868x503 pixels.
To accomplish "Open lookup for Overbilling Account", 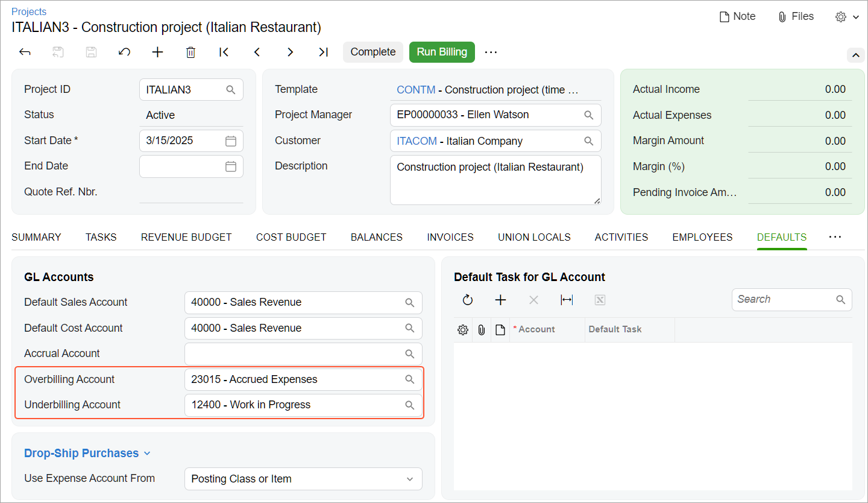I will [x=410, y=379].
